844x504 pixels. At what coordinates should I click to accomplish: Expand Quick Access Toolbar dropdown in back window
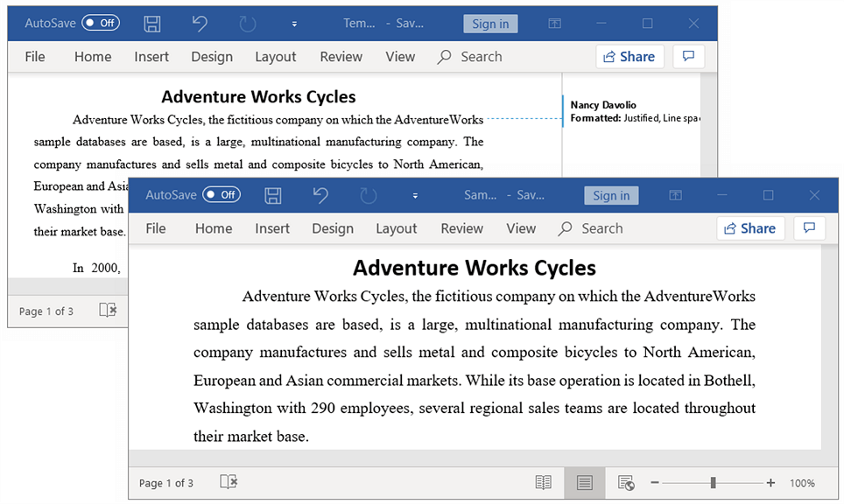coord(294,24)
